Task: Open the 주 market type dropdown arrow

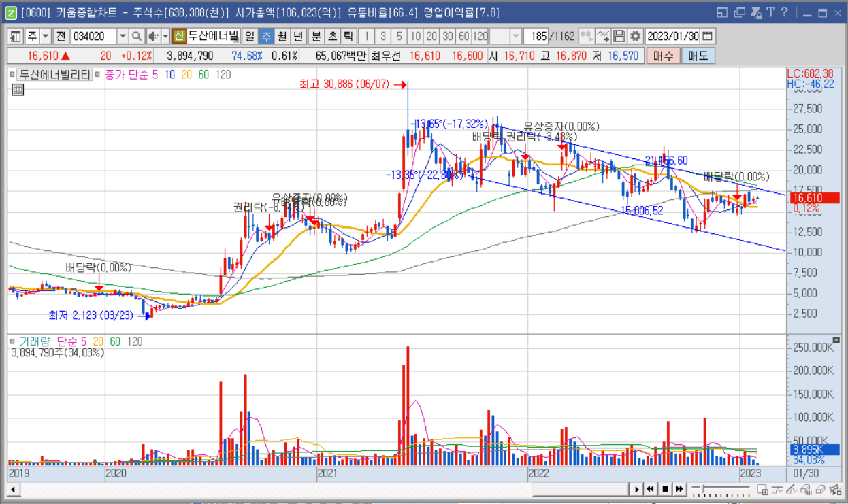Action: [x=46, y=36]
